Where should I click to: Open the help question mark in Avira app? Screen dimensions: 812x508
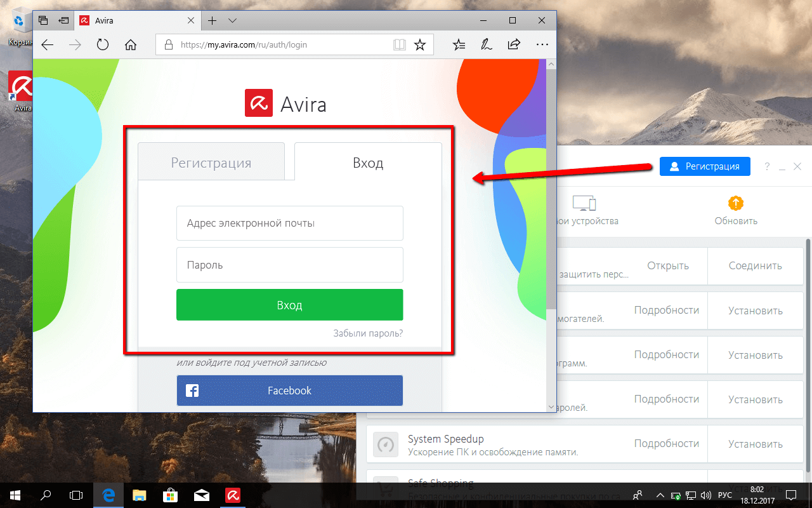coord(767,166)
